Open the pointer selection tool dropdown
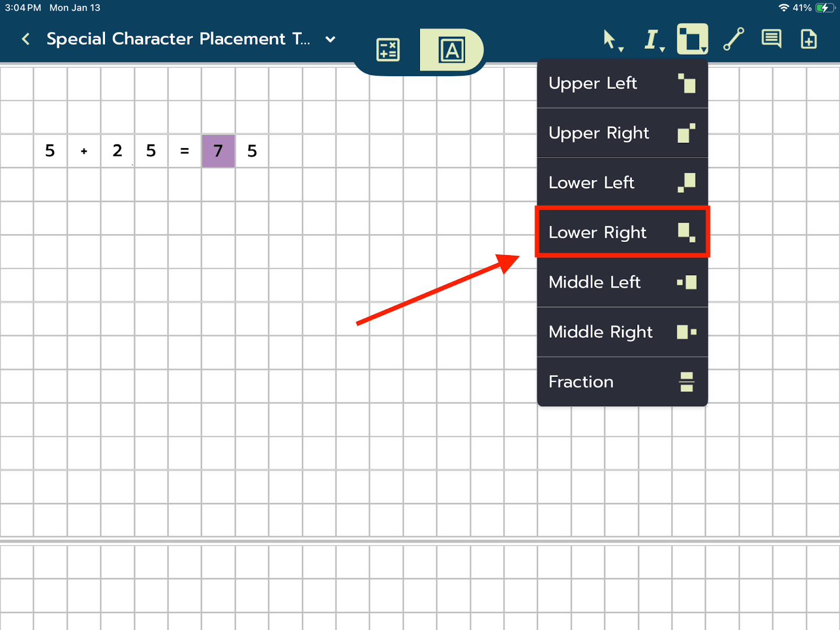 (612, 39)
